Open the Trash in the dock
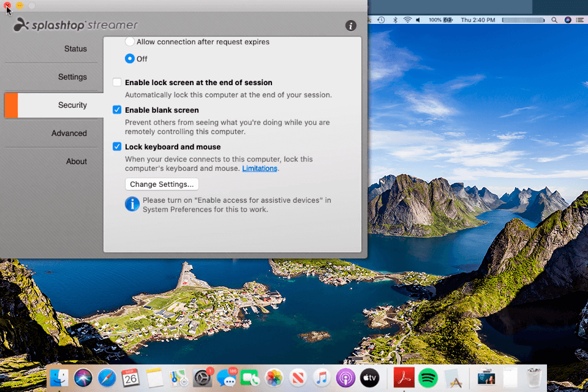The width and height of the screenshot is (588, 392). point(533,377)
